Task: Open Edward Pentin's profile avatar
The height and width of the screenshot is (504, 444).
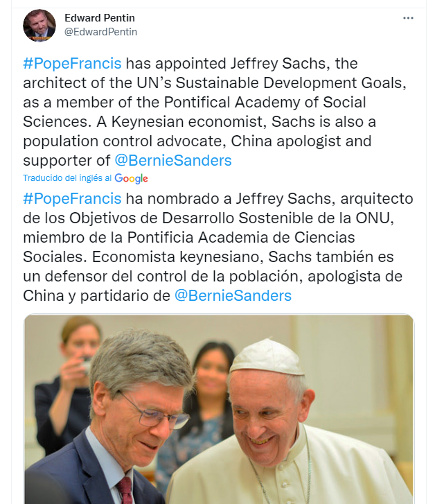Action: click(x=39, y=25)
